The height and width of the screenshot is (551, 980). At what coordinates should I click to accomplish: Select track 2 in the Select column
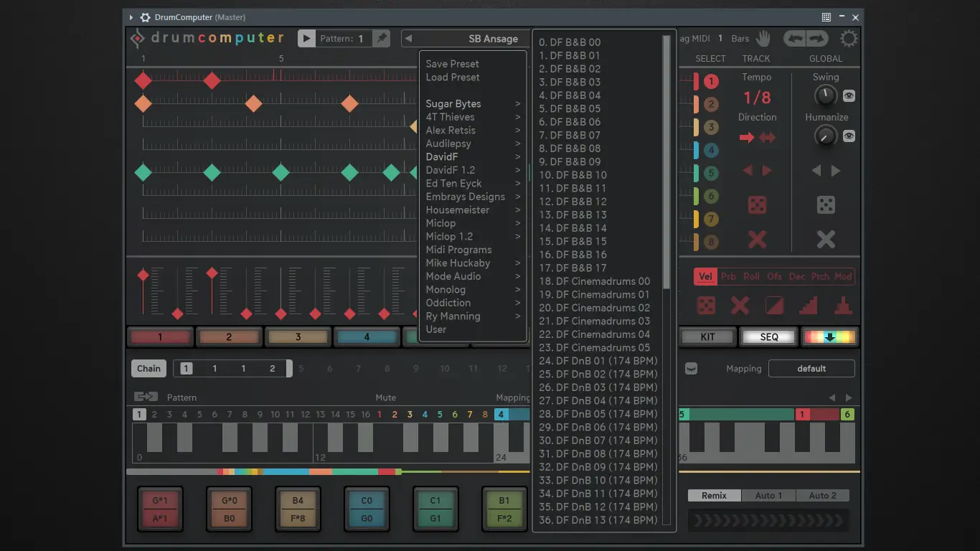pyautogui.click(x=711, y=105)
